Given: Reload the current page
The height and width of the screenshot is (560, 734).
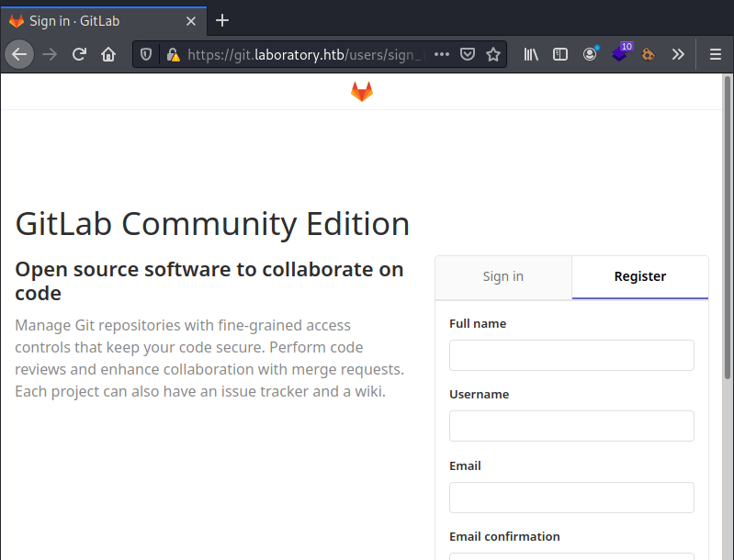Looking at the screenshot, I should tap(79, 55).
